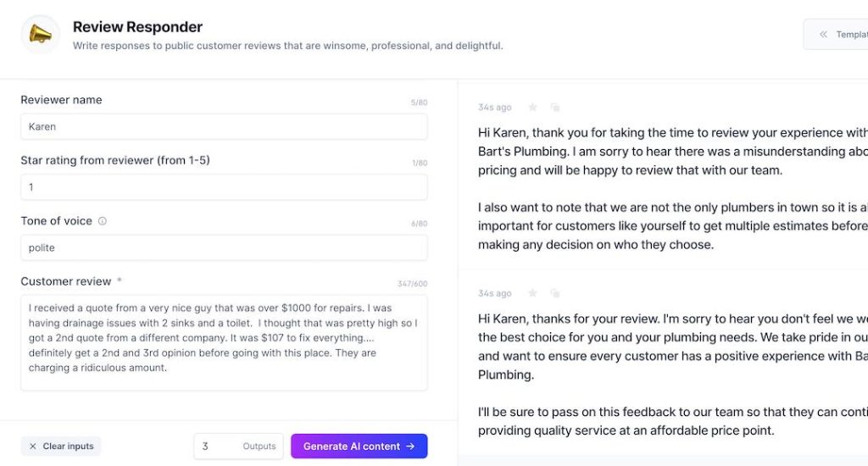Screen dimensions: 868x466
Task: Click the Star rating input field
Action: (x=224, y=187)
